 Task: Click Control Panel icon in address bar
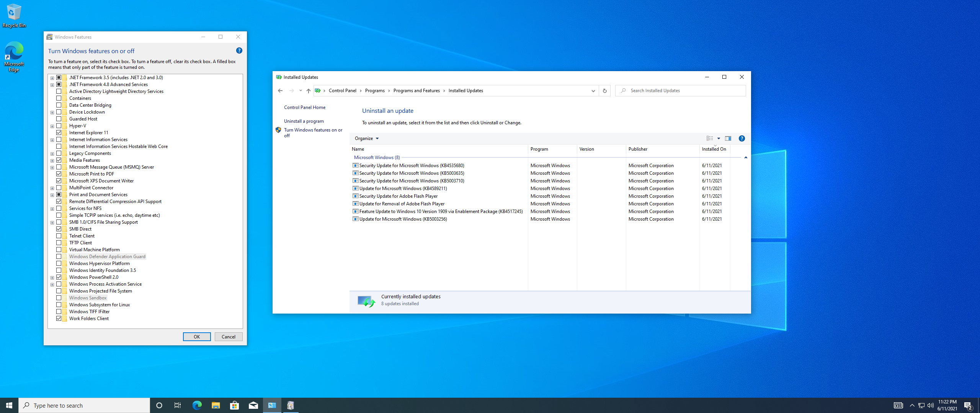[x=318, y=91]
